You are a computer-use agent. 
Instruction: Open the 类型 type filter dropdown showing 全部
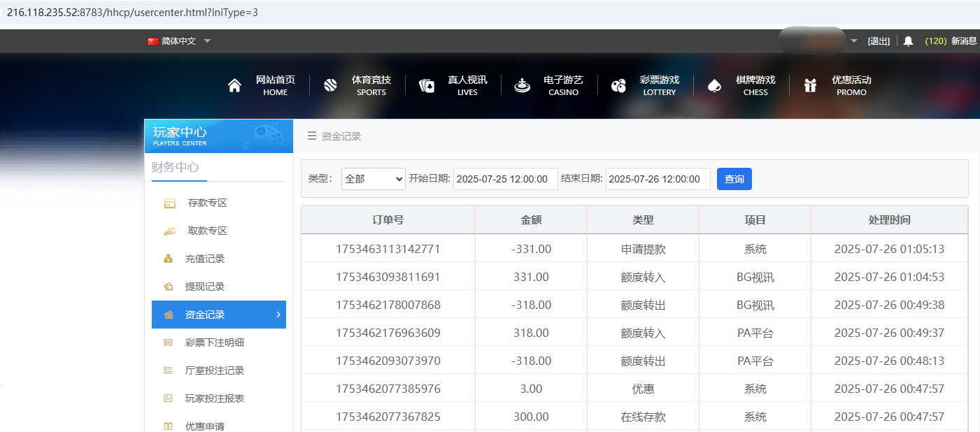[x=373, y=179]
